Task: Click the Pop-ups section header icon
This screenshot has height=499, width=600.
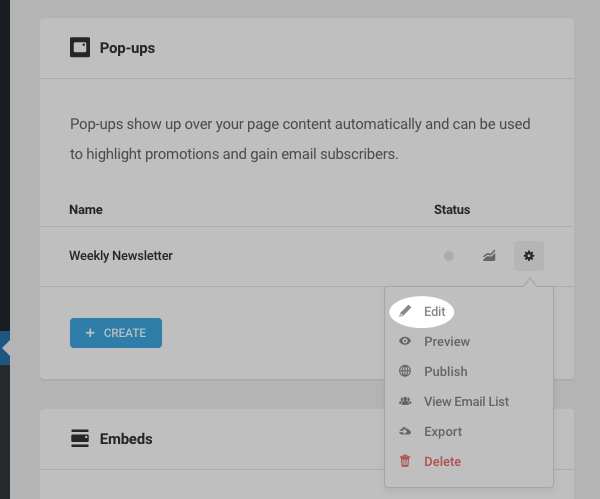Action: 80,47
